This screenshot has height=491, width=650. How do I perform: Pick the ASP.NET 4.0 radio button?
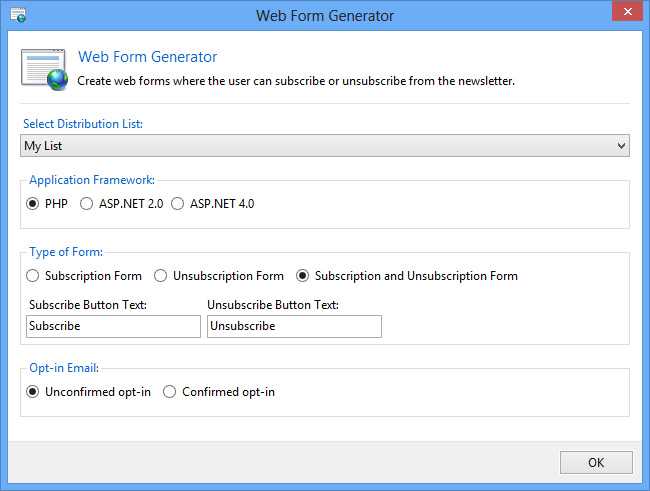[179, 204]
